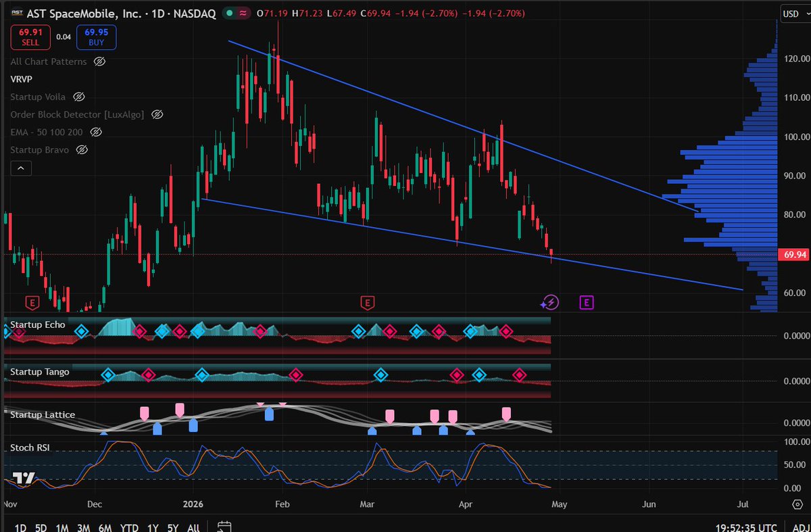Select the 1Y range

(153, 527)
